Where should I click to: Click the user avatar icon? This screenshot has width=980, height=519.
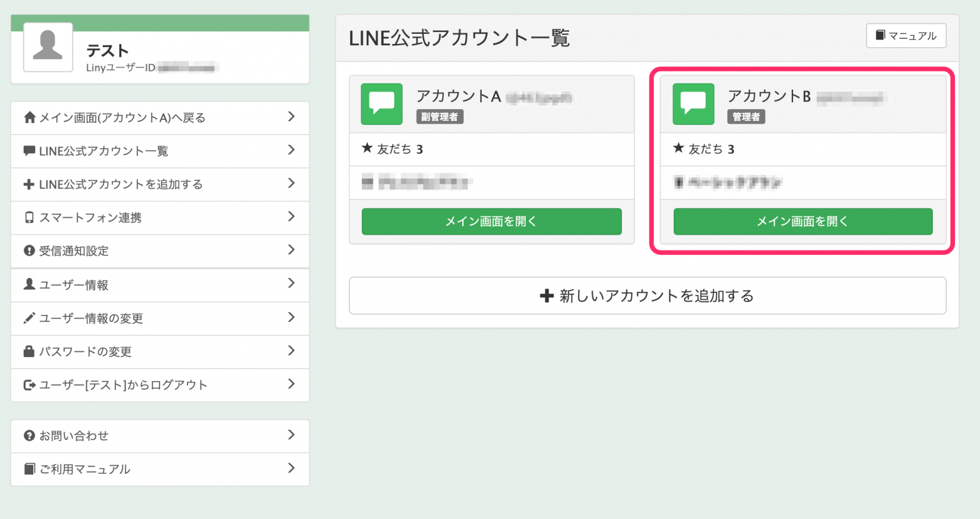coord(48,47)
